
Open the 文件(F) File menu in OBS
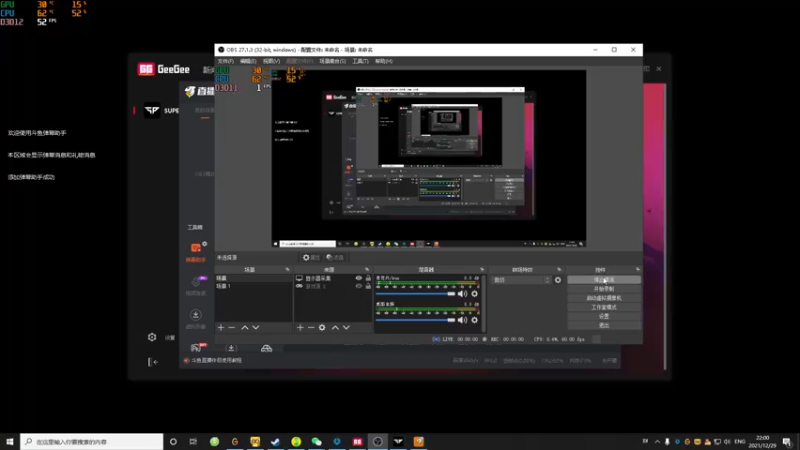coord(226,61)
